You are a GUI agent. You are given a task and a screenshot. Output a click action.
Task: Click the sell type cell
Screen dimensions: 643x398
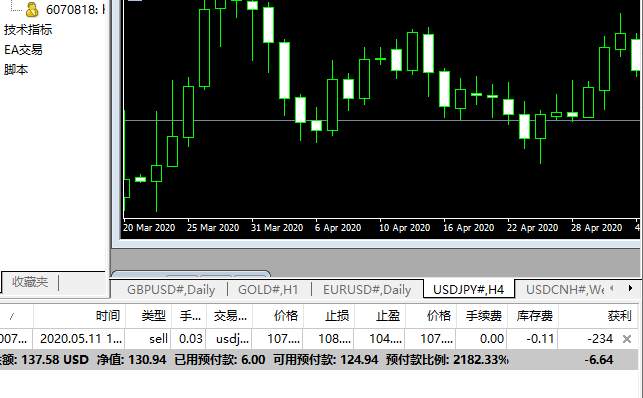click(158, 339)
